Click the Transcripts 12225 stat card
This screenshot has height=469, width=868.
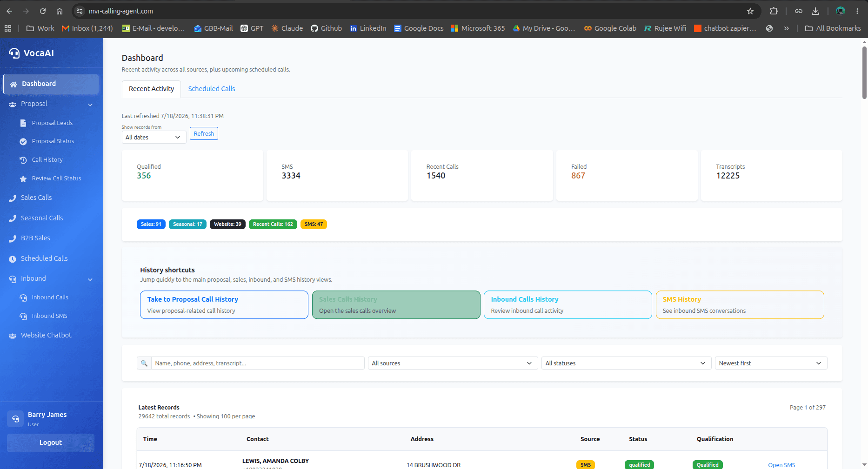[772, 175]
